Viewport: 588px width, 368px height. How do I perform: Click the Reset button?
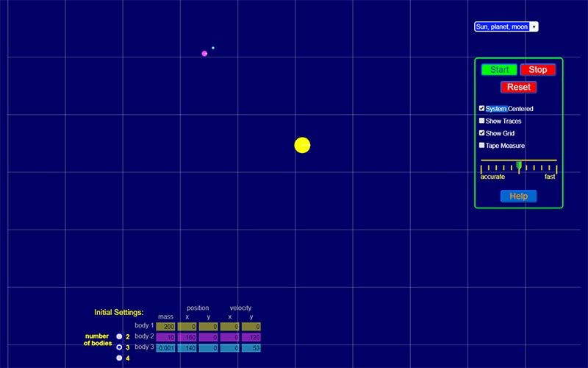click(518, 87)
